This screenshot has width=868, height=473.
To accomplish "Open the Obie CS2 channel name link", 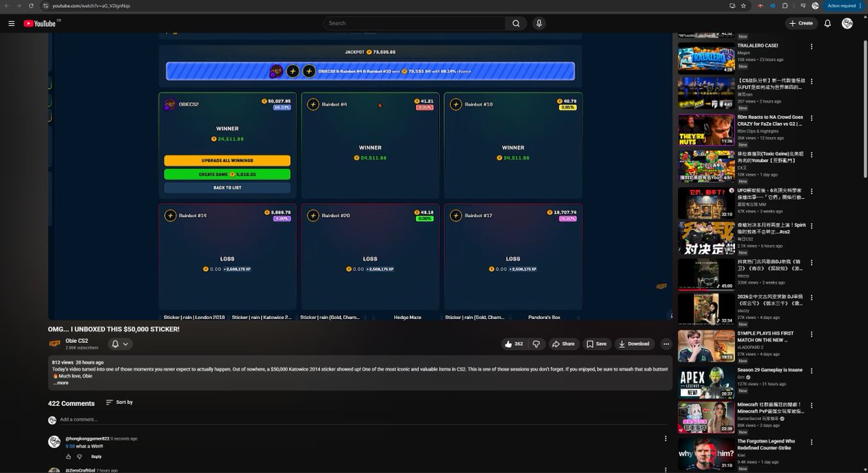I will (x=77, y=341).
